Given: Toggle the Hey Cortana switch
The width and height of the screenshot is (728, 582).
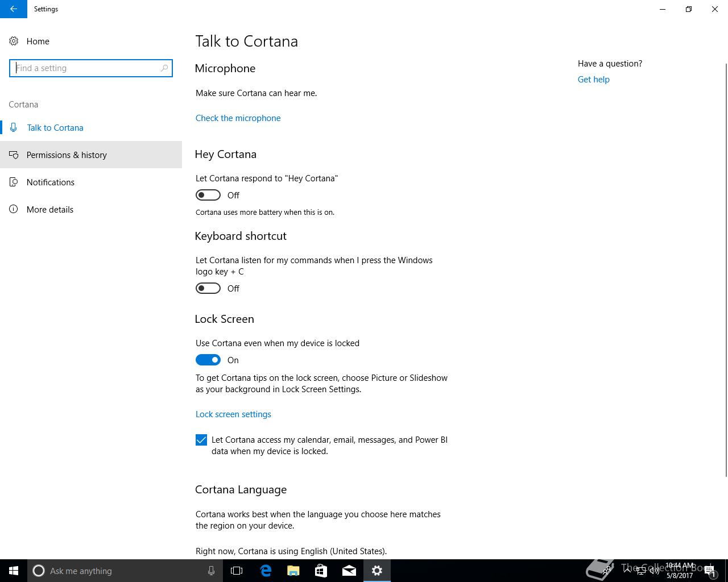Looking at the screenshot, I should point(208,195).
